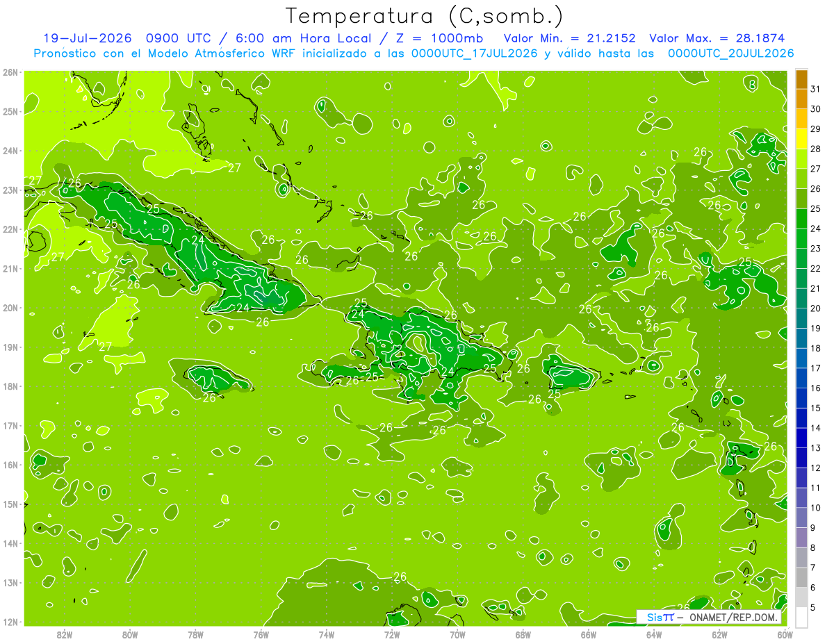
Task: Click the "76W" longitude axis label
Action: click(x=261, y=634)
